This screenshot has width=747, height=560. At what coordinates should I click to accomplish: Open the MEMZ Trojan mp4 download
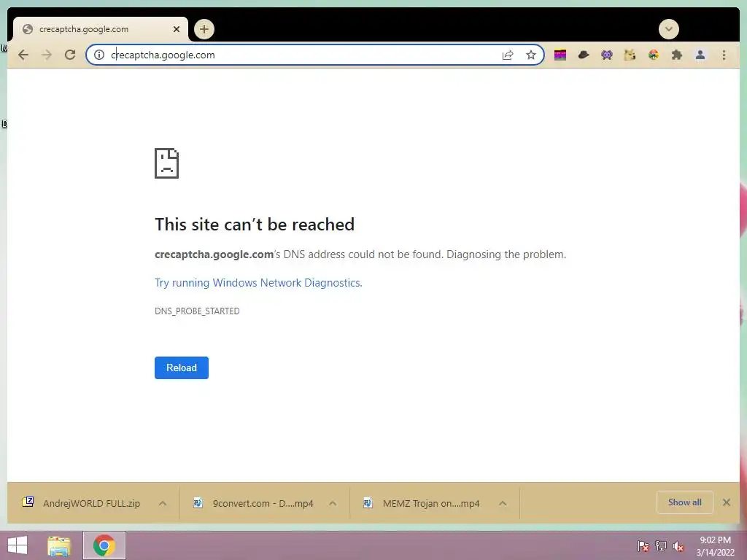(422, 503)
